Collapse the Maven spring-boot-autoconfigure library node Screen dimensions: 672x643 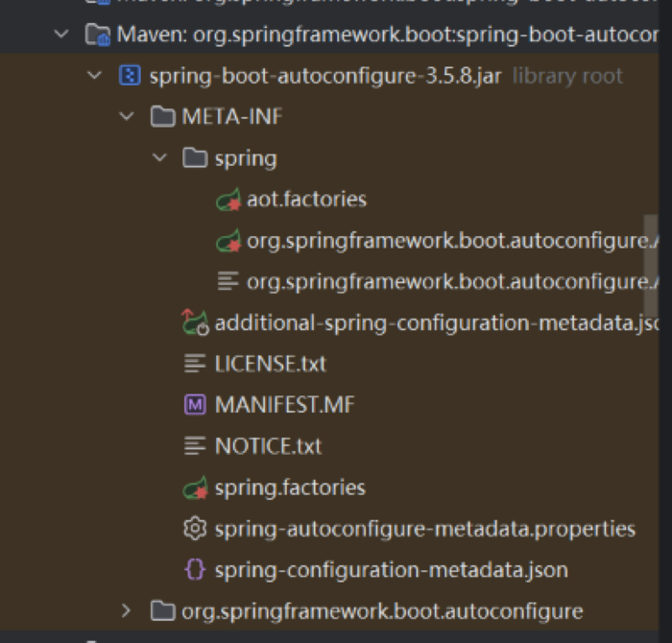pos(61,34)
